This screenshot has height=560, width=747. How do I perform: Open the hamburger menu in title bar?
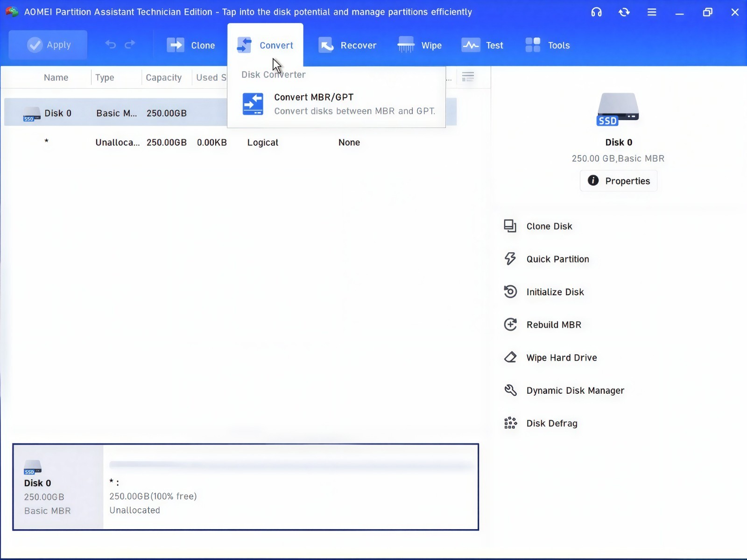tap(652, 12)
